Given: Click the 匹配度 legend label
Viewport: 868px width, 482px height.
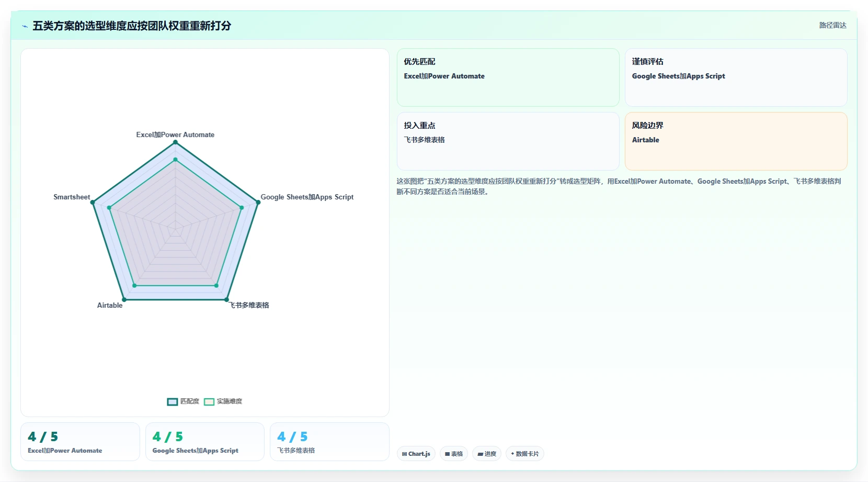Looking at the screenshot, I should 190,401.
